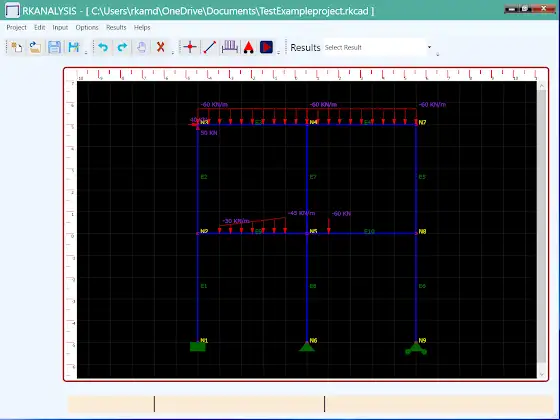560x420 pixels.
Task: Select the Add Node tool
Action: (190, 47)
